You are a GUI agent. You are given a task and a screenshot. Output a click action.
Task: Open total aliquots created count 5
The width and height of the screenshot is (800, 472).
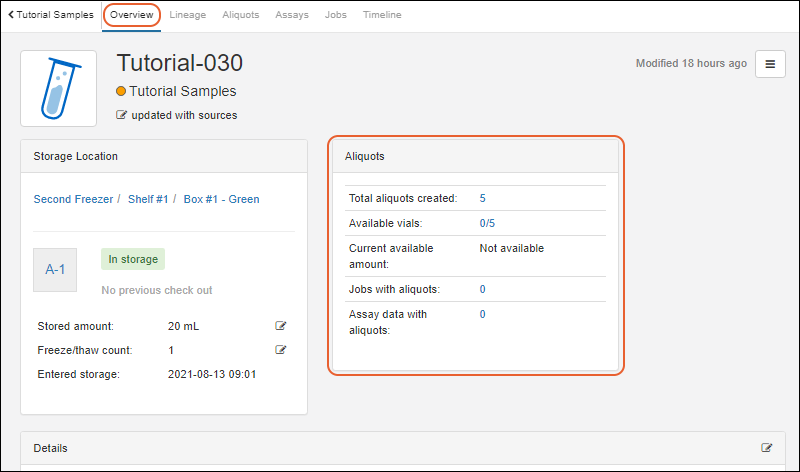(x=483, y=198)
